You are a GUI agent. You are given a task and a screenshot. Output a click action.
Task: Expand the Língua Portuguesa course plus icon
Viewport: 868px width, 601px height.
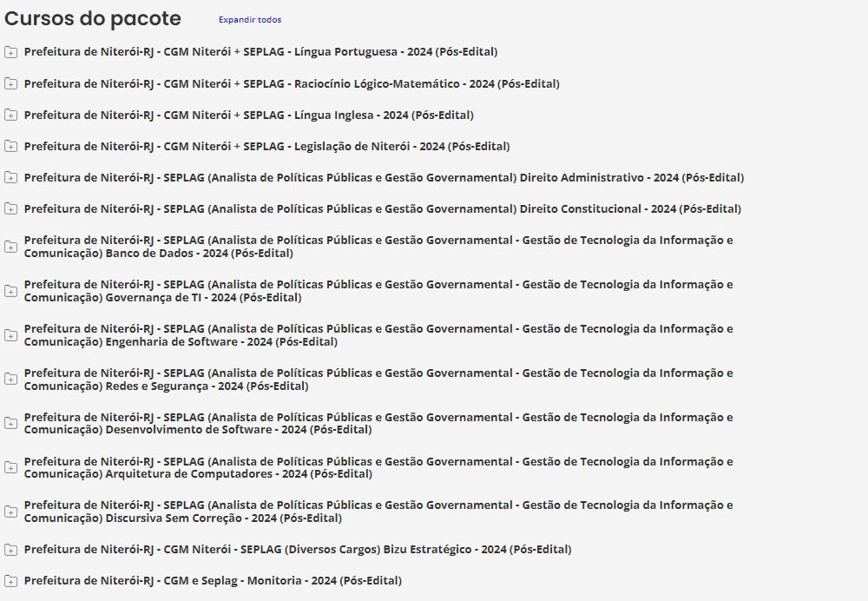[10, 52]
